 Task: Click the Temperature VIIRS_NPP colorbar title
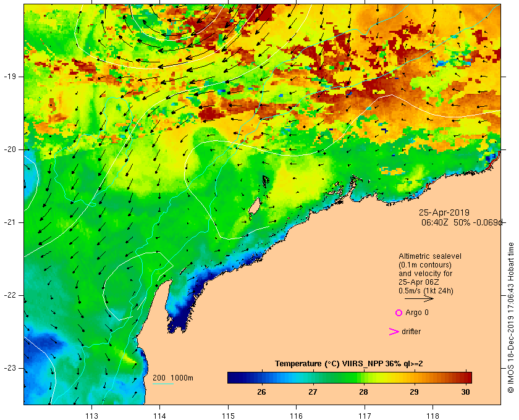(x=349, y=364)
